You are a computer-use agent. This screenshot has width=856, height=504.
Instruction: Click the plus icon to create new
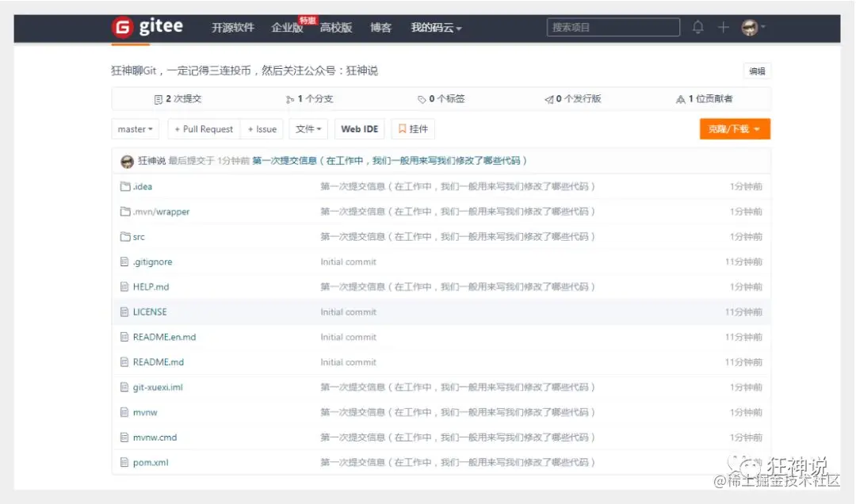[x=722, y=27]
